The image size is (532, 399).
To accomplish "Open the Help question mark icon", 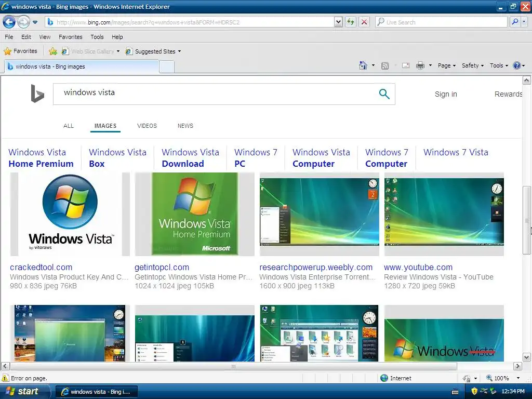I will pyautogui.click(x=517, y=65).
